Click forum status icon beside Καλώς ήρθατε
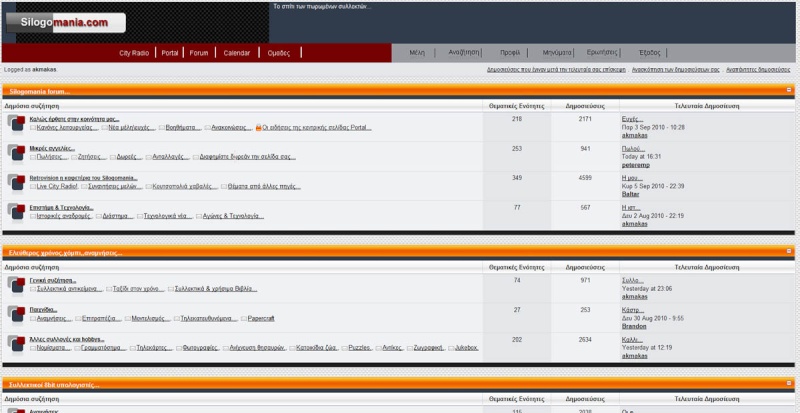 [16, 123]
